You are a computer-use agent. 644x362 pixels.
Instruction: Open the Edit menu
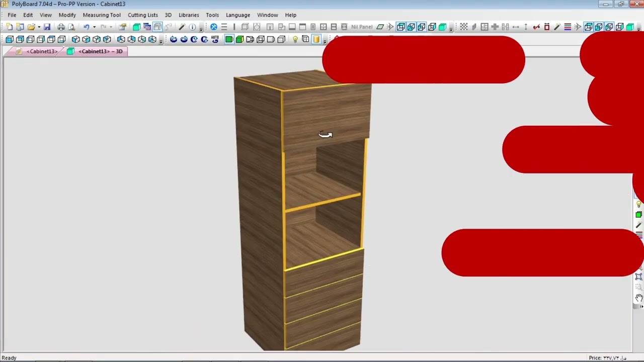(x=28, y=15)
